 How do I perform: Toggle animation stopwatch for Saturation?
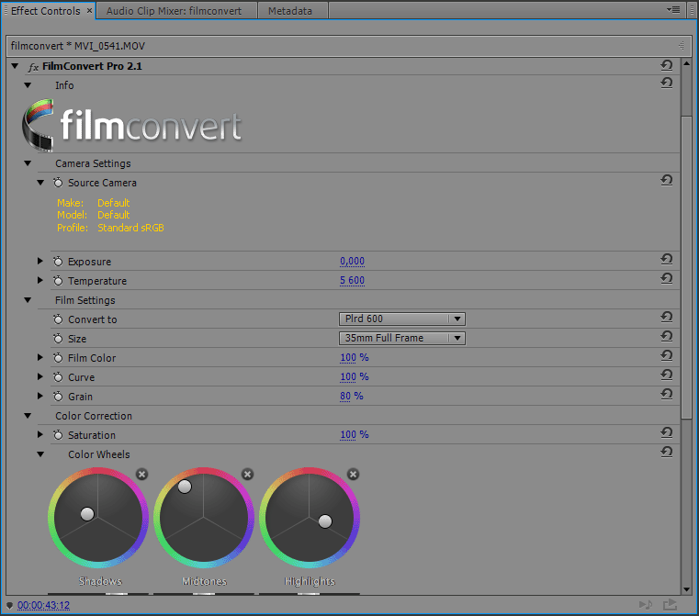(x=58, y=435)
